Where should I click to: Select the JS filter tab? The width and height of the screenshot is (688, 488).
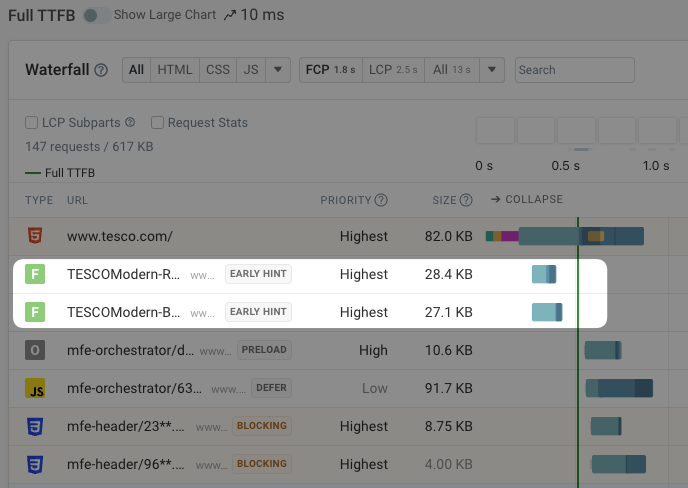(x=251, y=70)
